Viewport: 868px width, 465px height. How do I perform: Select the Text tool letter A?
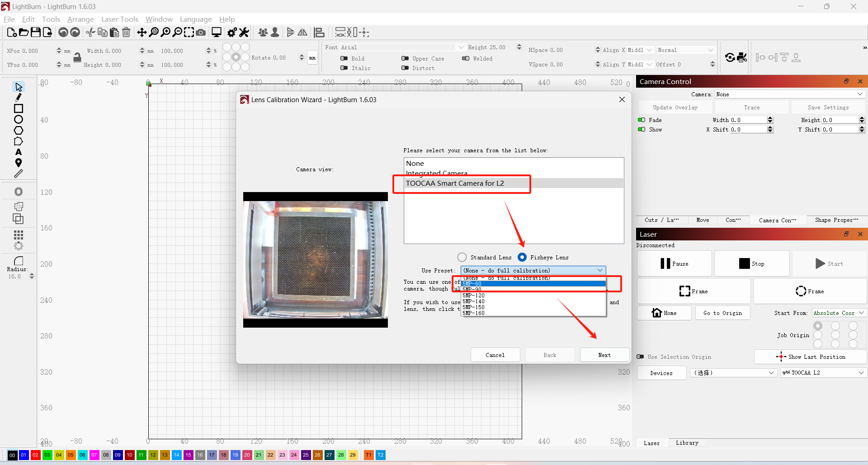[x=19, y=152]
